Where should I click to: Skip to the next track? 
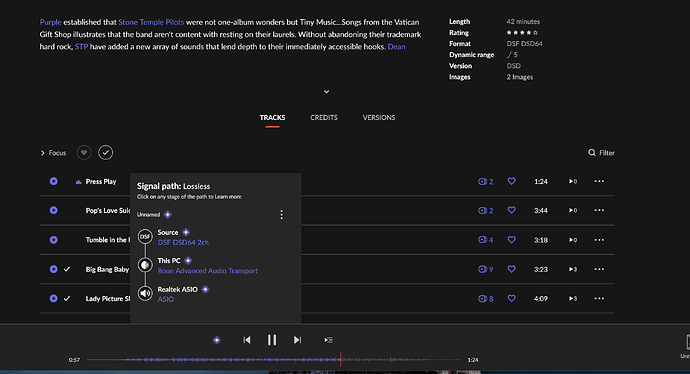pyautogui.click(x=297, y=340)
